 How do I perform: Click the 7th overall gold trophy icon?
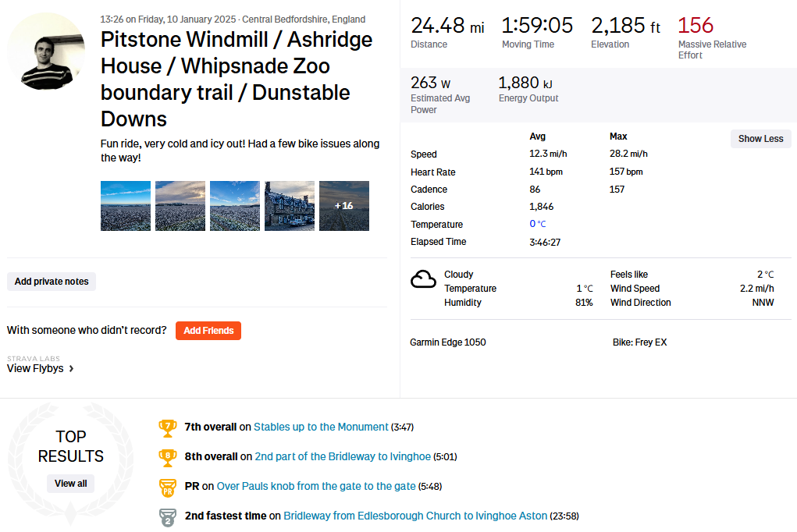pos(167,427)
